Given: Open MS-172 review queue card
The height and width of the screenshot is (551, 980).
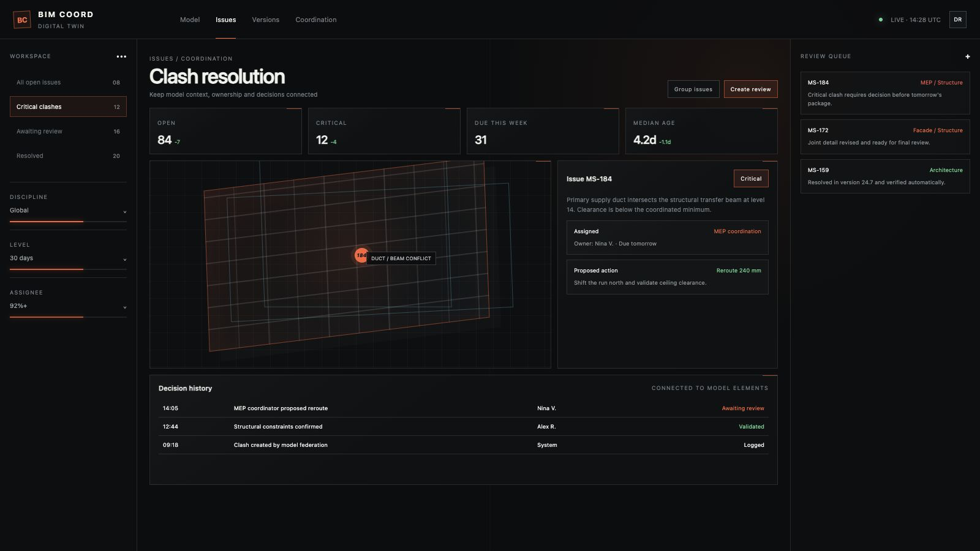Looking at the screenshot, I should point(885,137).
